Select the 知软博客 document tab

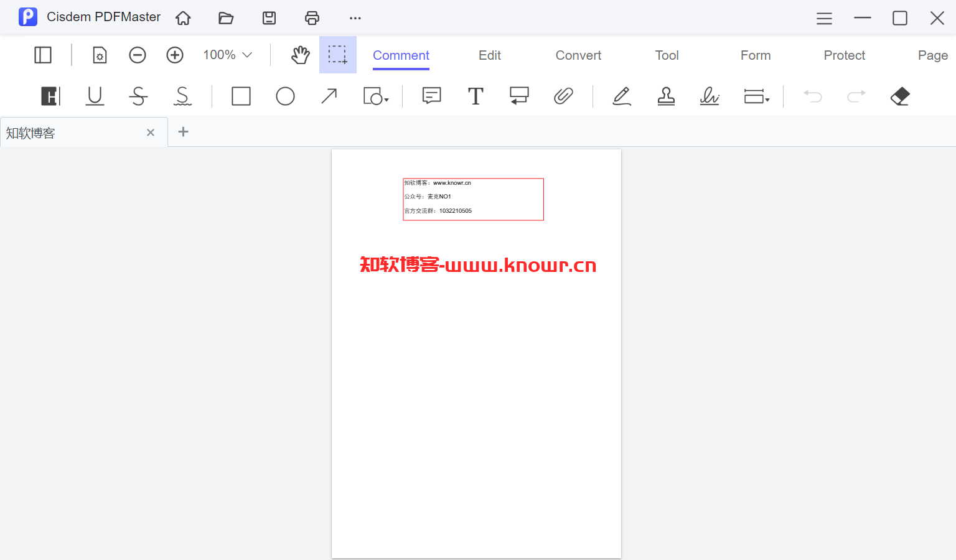click(x=84, y=133)
